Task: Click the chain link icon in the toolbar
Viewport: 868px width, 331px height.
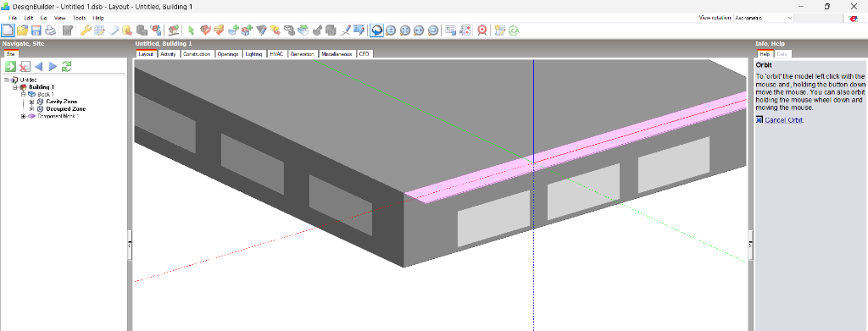Action: coord(289,30)
